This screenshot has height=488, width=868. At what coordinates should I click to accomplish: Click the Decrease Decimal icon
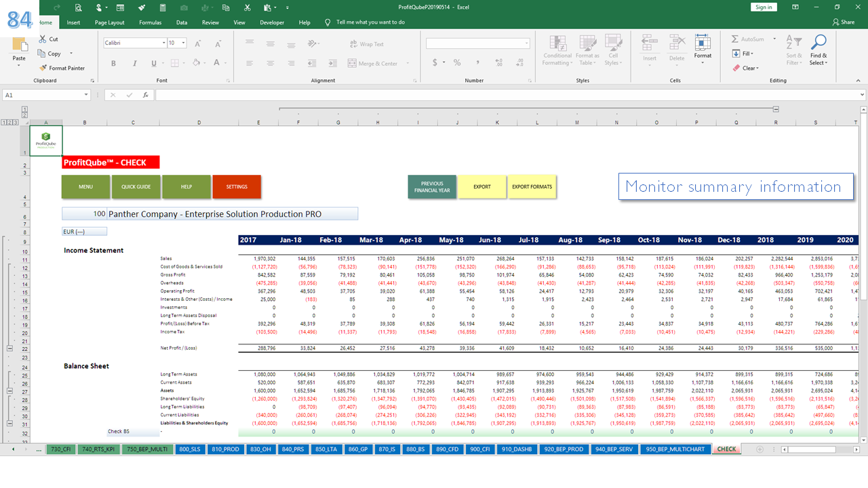(x=521, y=62)
